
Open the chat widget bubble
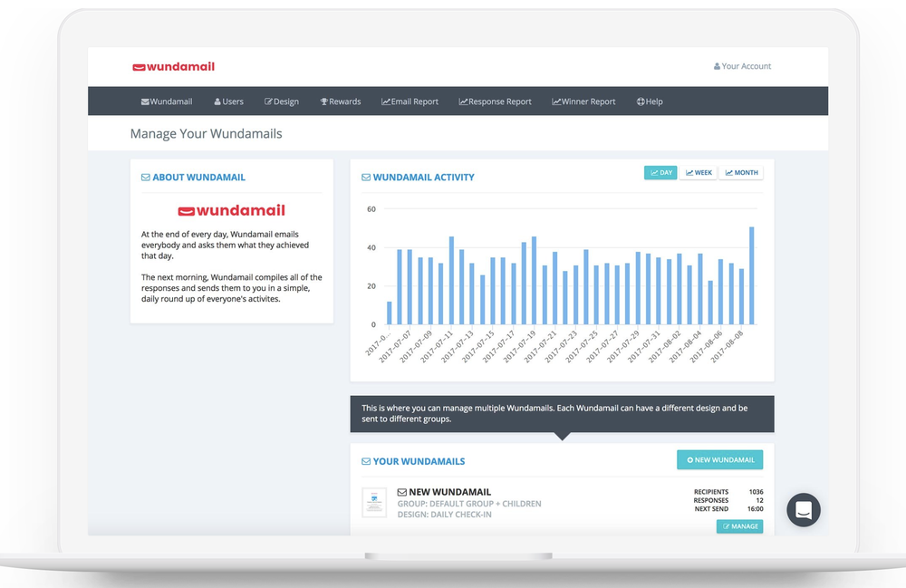(803, 510)
